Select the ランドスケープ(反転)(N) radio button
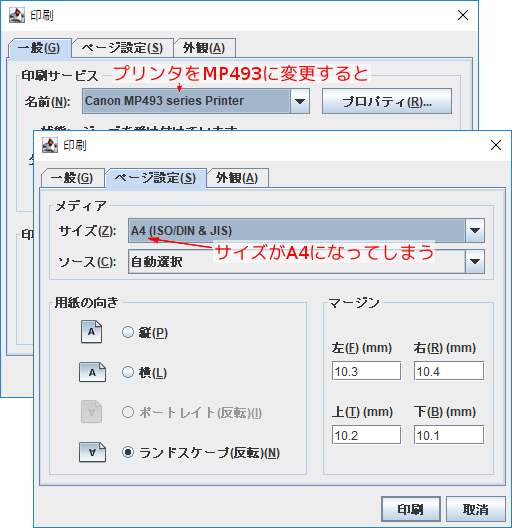Viewport: 512px width, 528px height. tap(128, 452)
